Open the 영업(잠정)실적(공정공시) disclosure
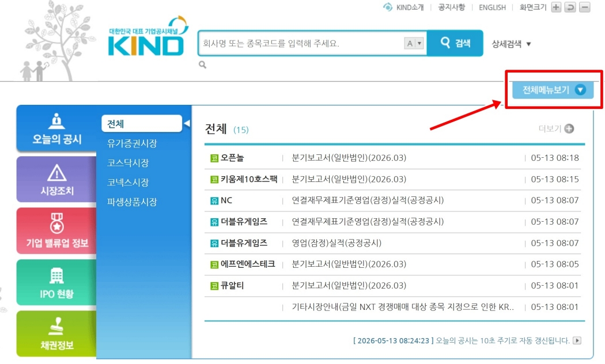This screenshot has width=605, height=364. click(x=336, y=243)
